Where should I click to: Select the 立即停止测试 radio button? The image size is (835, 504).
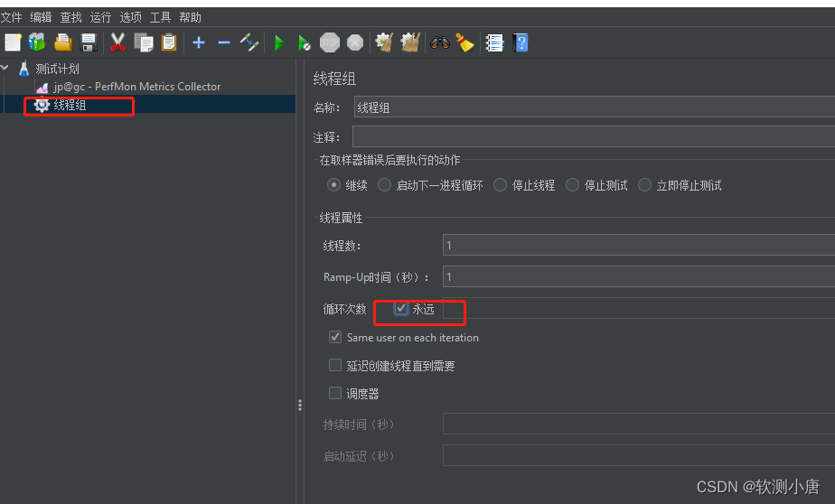click(645, 185)
